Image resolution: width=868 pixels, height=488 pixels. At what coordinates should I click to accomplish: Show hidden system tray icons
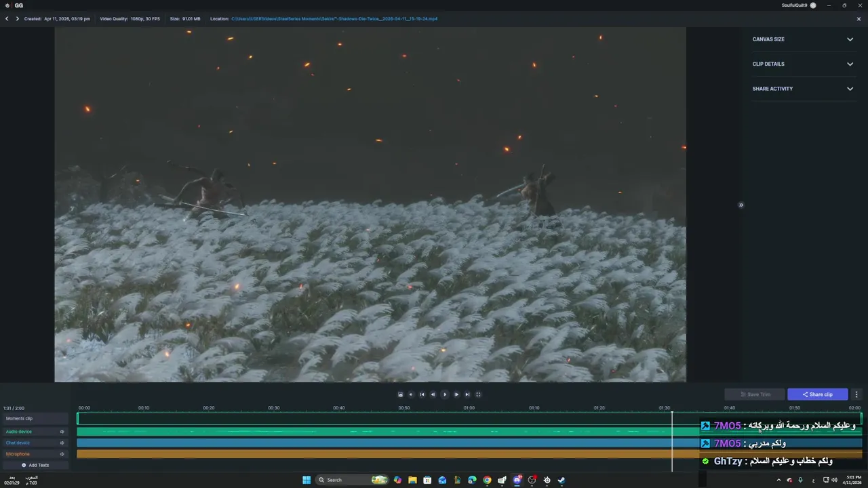778,480
